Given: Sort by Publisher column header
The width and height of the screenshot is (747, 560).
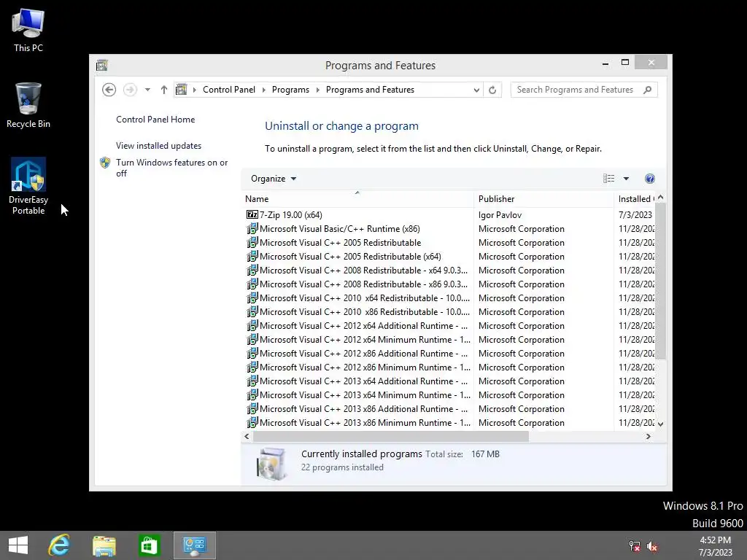Looking at the screenshot, I should point(544,199).
